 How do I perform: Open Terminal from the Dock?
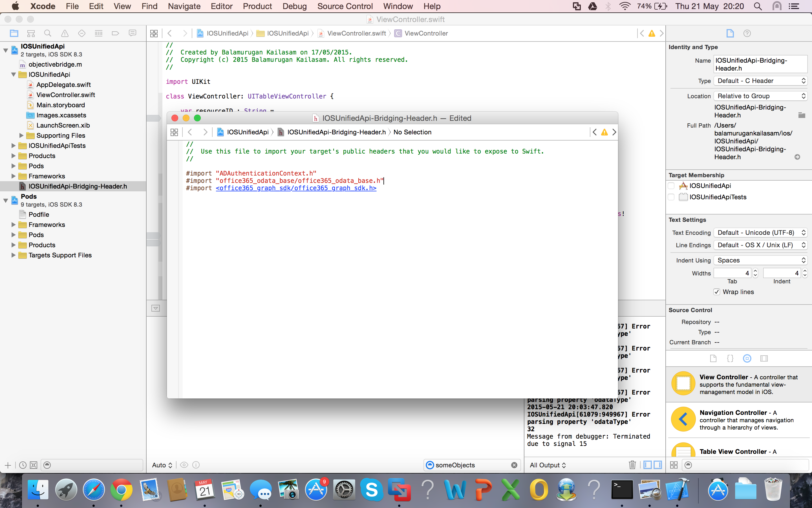pos(622,490)
